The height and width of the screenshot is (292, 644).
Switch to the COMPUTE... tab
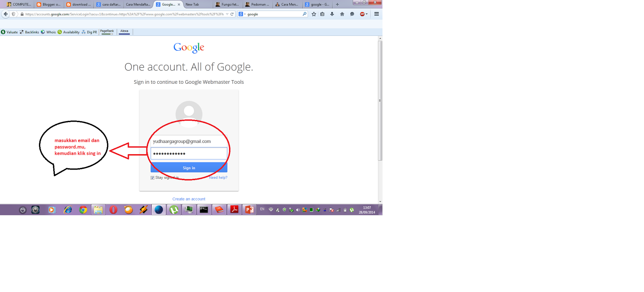coord(19,4)
